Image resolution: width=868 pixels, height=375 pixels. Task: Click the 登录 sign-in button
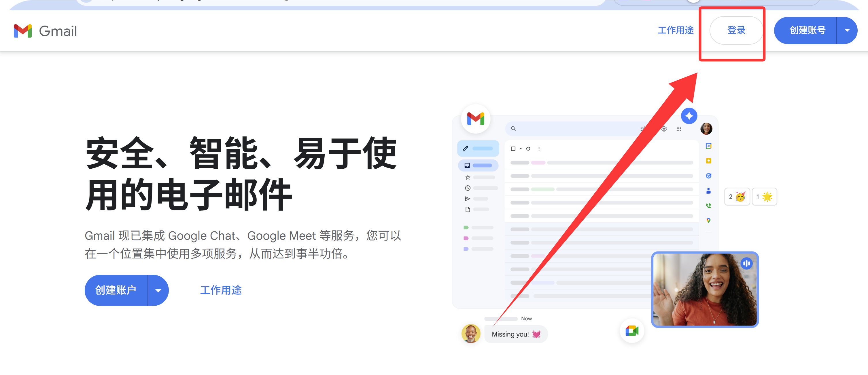click(736, 30)
